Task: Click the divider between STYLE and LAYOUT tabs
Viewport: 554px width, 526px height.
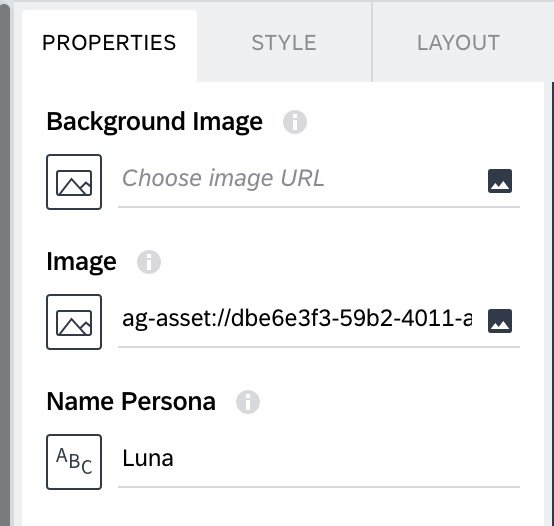Action: (x=372, y=42)
